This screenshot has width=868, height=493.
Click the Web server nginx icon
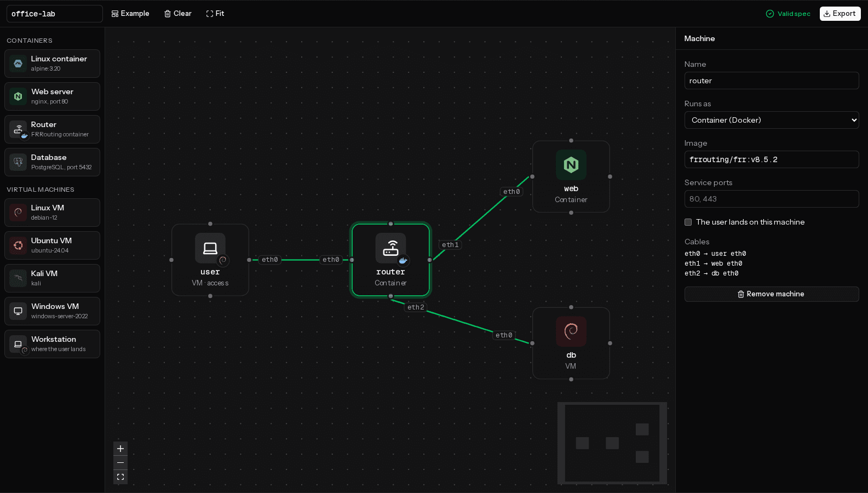18,96
